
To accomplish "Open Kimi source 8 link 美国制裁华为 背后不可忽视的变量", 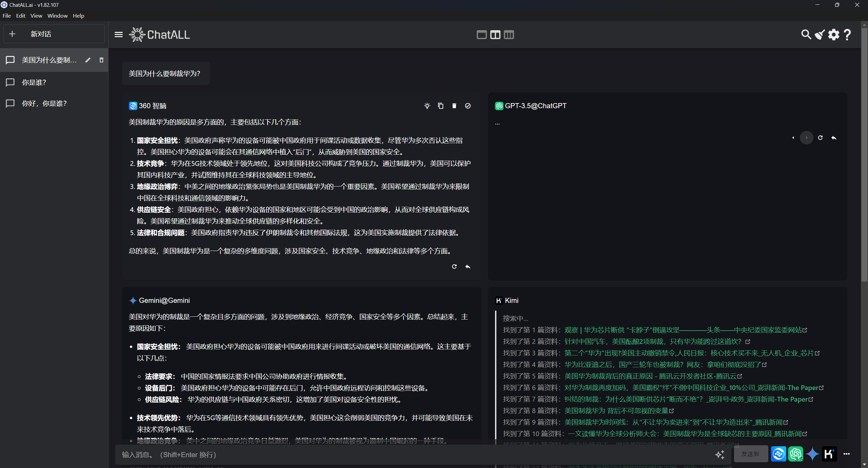I will pyautogui.click(x=619, y=411).
